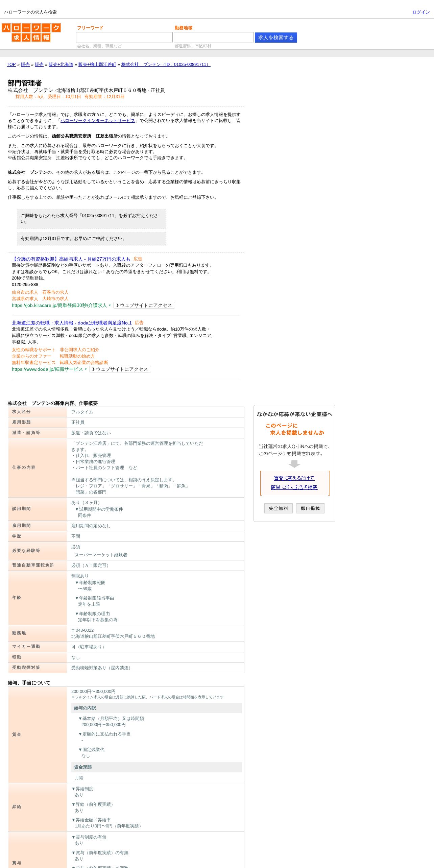This screenshot has height=868, width=434.
Task: Open 簡単に求人広告を掲載 link
Action: [x=294, y=487]
